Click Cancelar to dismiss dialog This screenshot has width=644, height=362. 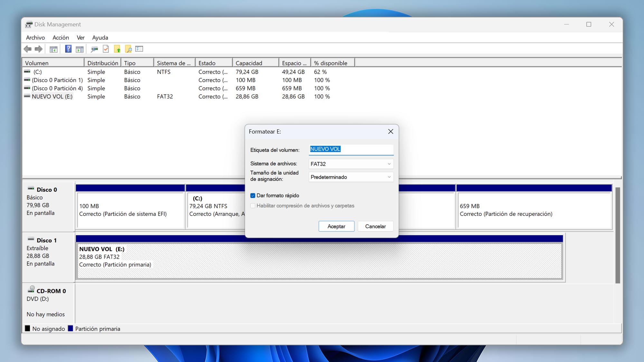(375, 226)
